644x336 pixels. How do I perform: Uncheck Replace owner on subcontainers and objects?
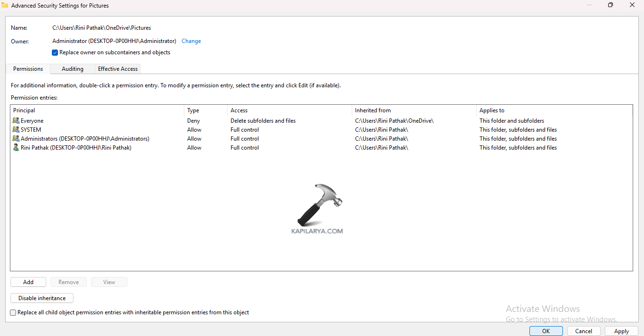click(x=55, y=53)
